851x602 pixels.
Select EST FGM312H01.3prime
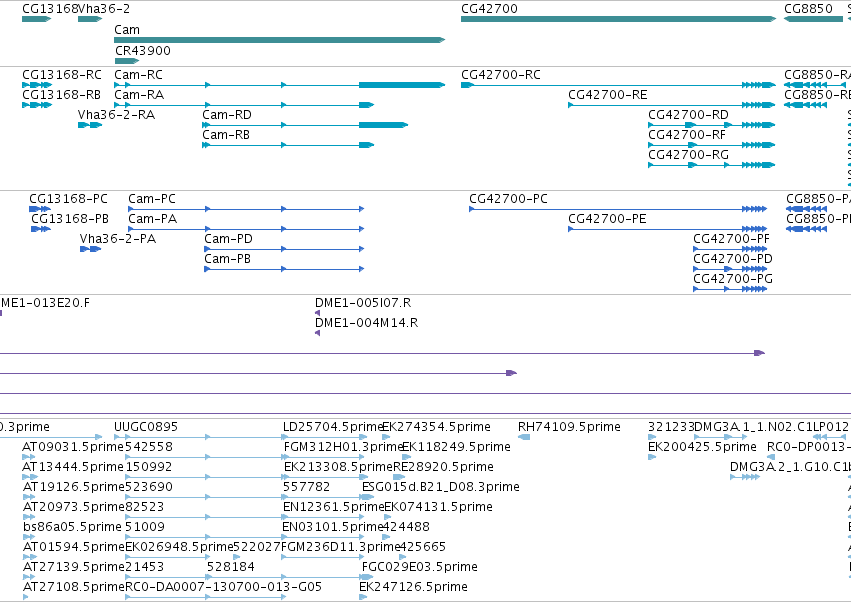pos(324,457)
